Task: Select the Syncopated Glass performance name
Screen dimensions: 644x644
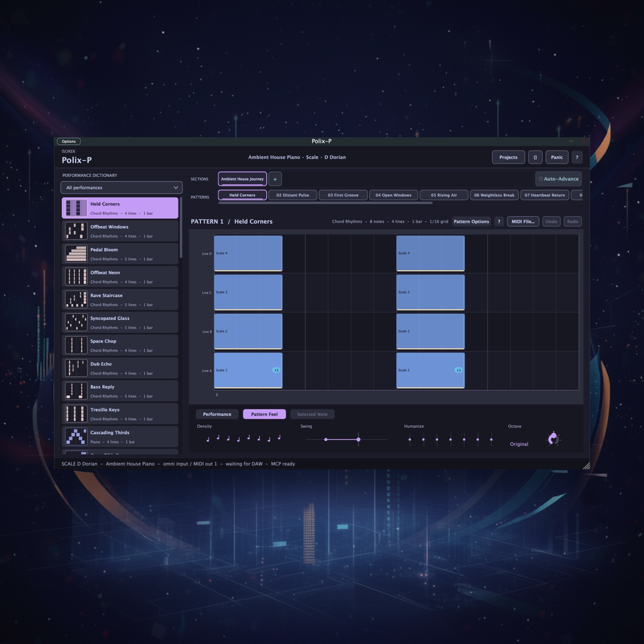Action: tap(110, 318)
